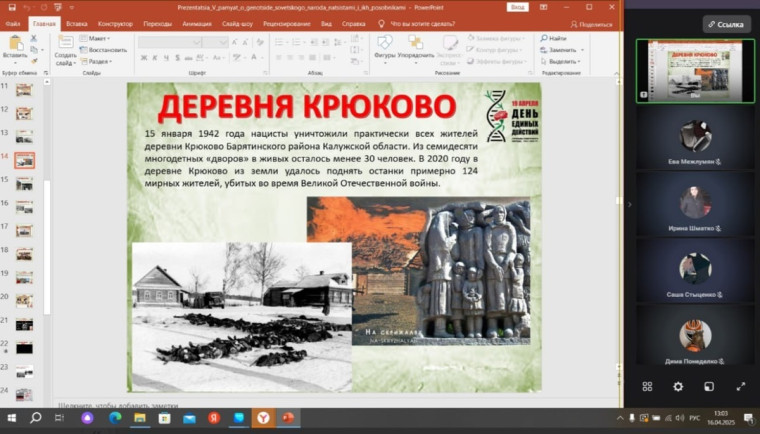Open the Shapes (Фигуры) gallery
760x434 pixels.
point(385,47)
